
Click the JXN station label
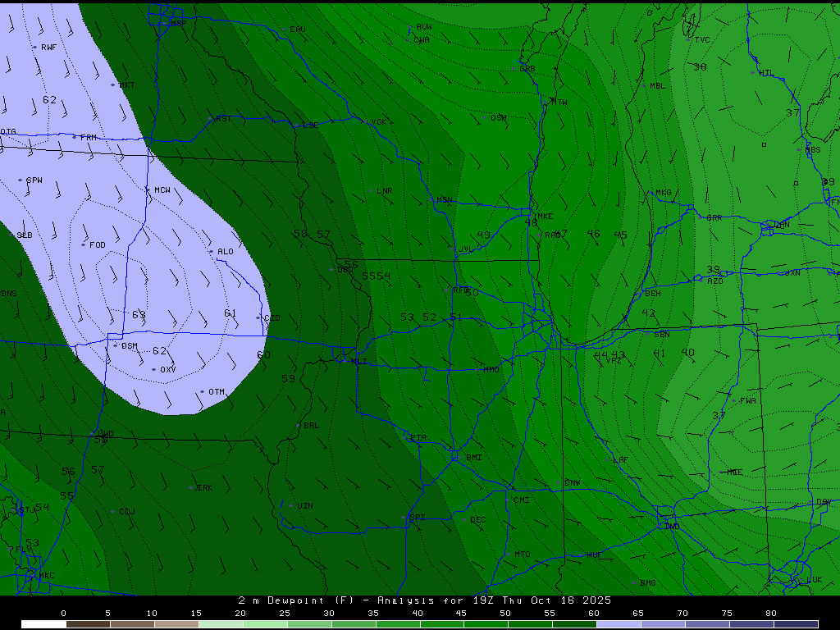coord(792,273)
